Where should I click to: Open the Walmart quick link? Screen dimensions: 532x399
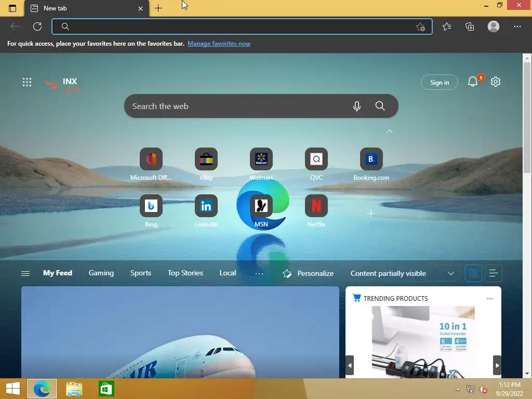coord(261,165)
